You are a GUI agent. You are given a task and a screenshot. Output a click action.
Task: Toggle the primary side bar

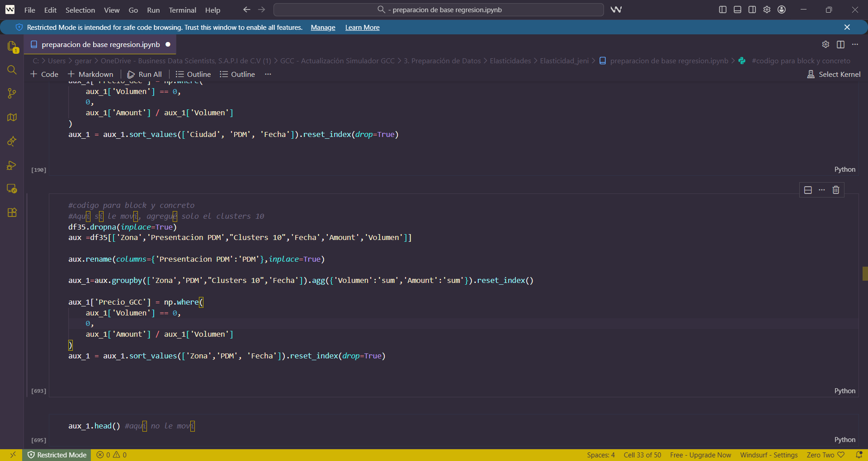[723, 9]
